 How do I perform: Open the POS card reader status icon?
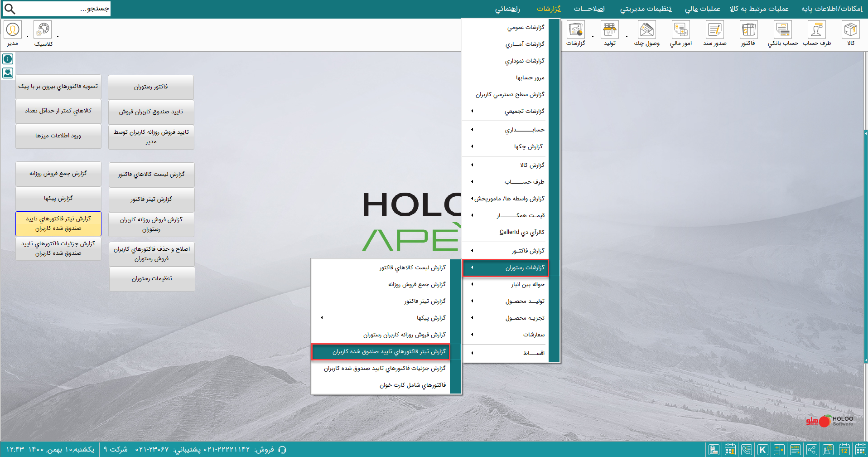coord(714,450)
